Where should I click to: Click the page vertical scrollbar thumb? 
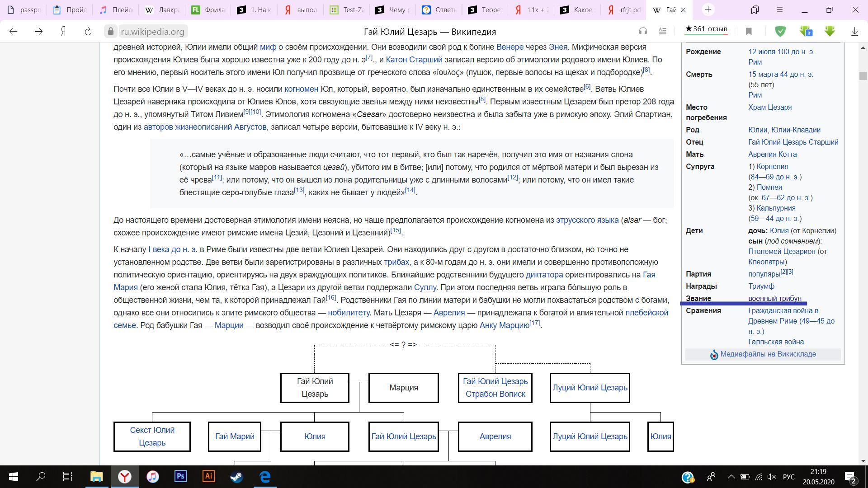tap(863, 76)
